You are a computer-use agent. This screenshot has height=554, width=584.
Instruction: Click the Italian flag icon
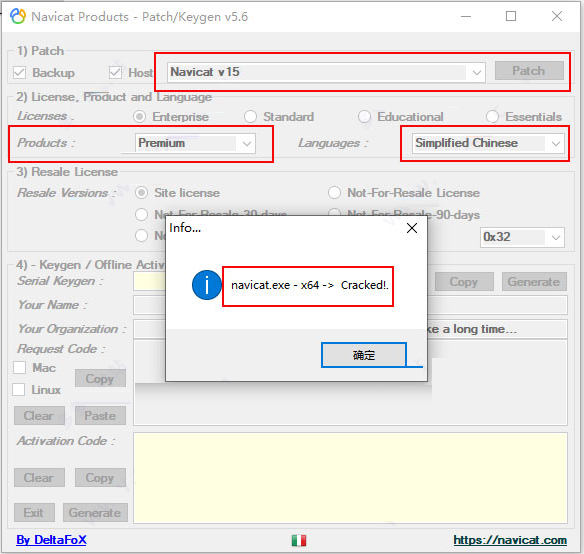(299, 541)
